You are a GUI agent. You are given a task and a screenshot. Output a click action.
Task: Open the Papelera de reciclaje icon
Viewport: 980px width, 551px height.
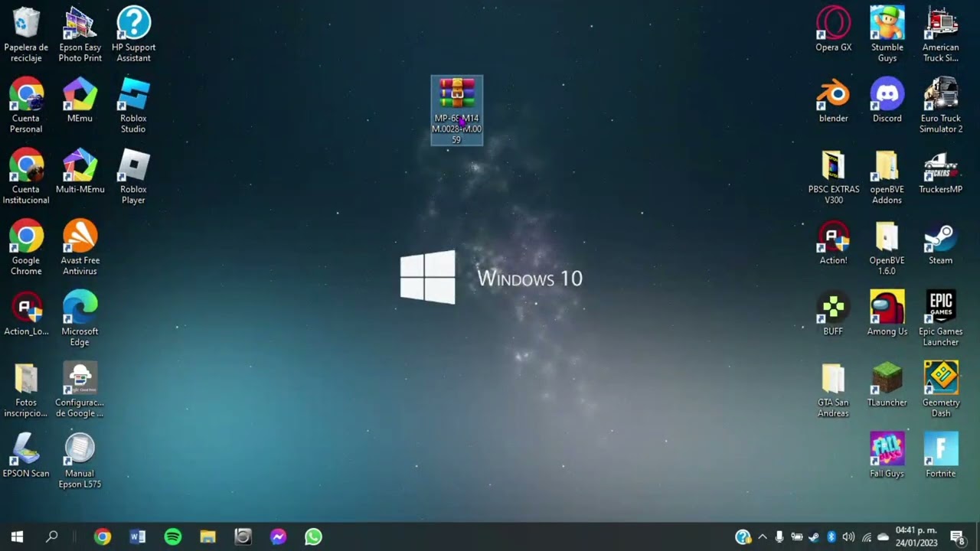[26, 35]
